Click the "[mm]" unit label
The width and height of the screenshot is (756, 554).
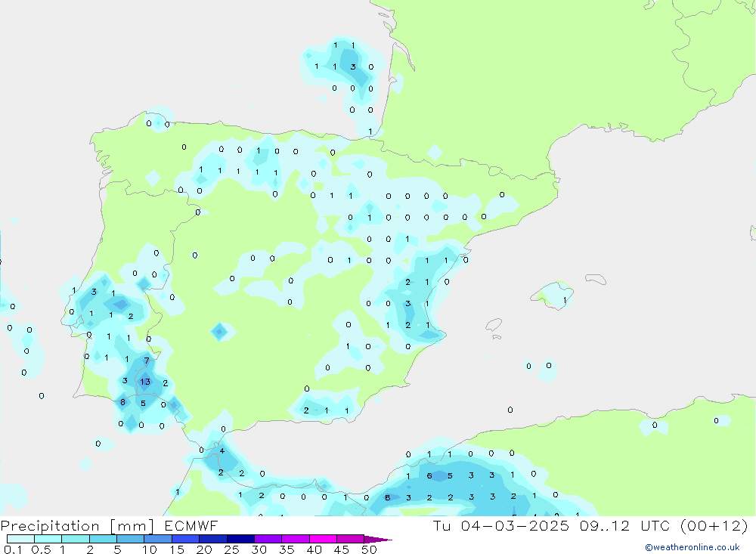(132, 526)
